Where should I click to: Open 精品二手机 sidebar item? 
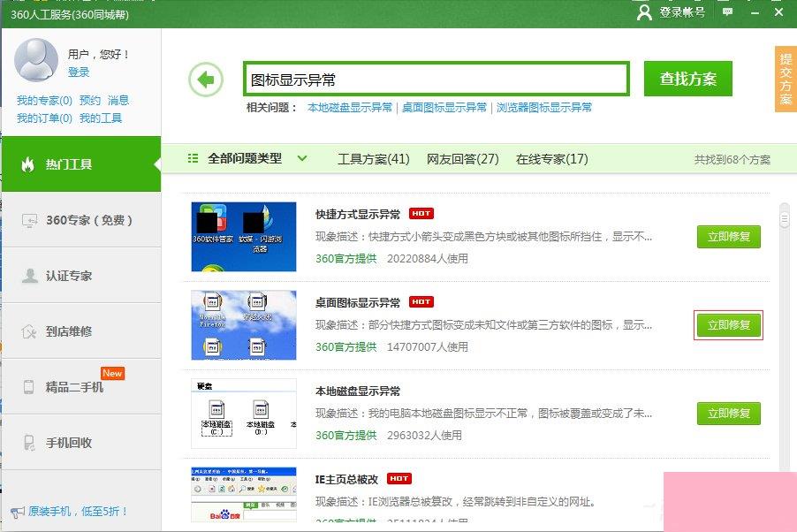click(81, 387)
